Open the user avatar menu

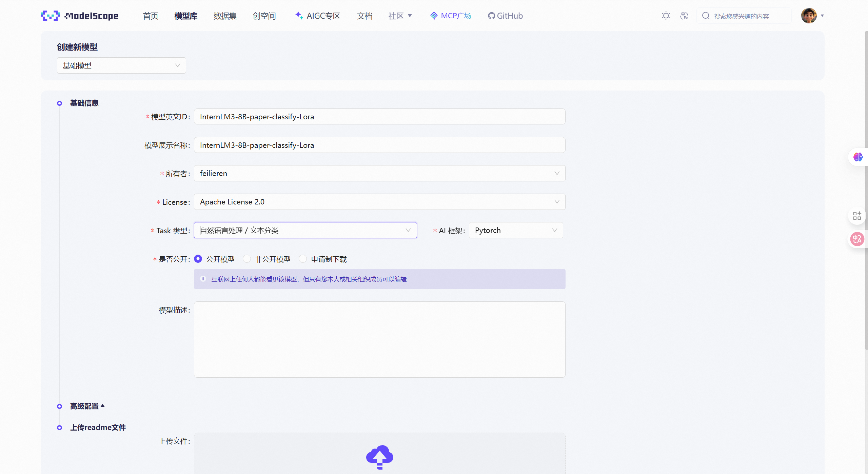[809, 16]
